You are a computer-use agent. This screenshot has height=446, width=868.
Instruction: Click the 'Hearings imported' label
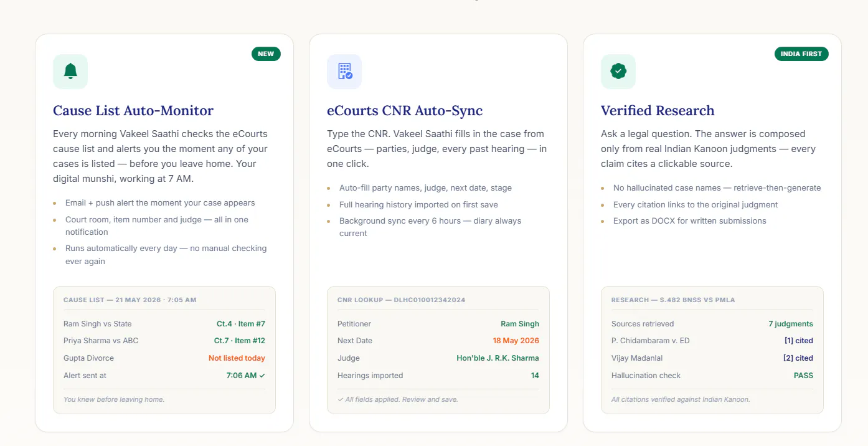(370, 376)
